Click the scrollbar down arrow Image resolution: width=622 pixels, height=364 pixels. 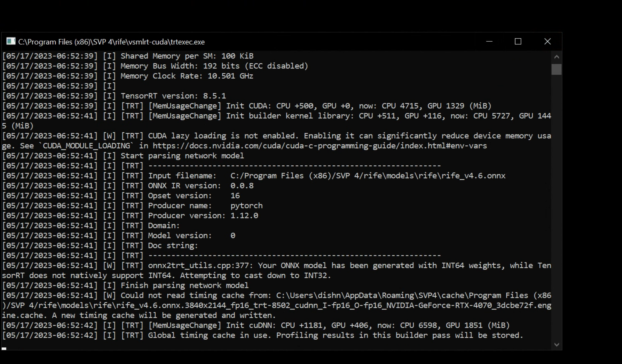pos(556,344)
